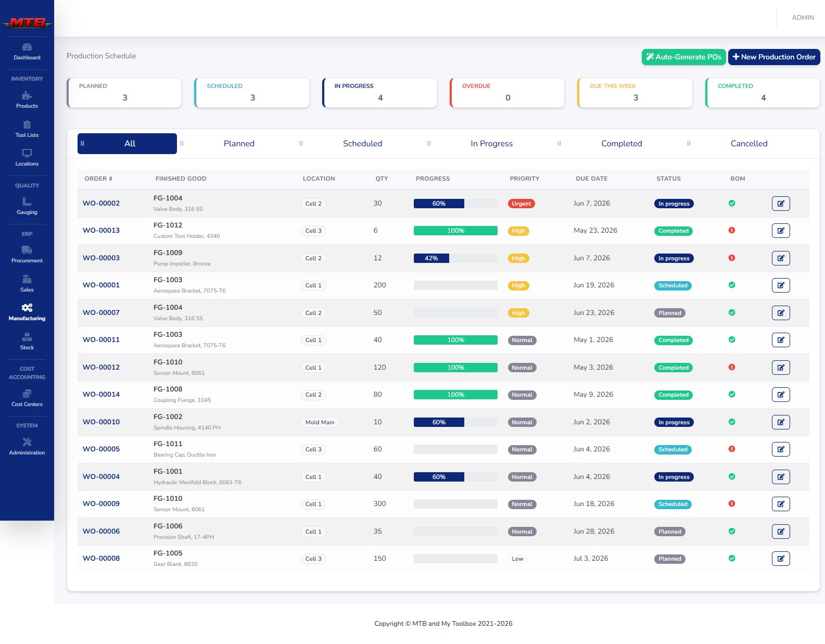Click the 100% progress bar for WO-00013

(x=455, y=231)
